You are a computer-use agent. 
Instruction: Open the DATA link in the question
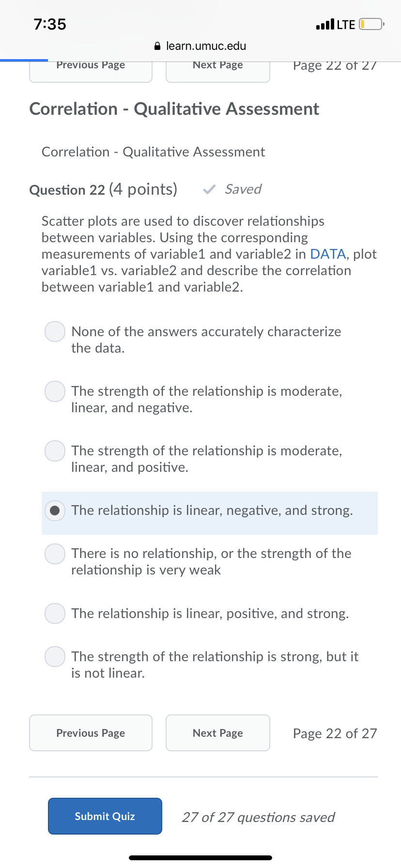click(328, 254)
